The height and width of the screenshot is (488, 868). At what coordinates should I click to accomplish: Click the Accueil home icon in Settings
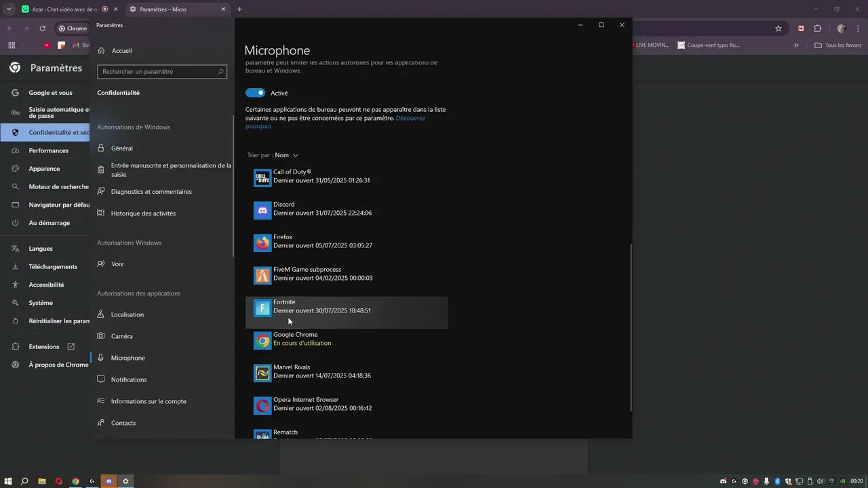pos(101,51)
